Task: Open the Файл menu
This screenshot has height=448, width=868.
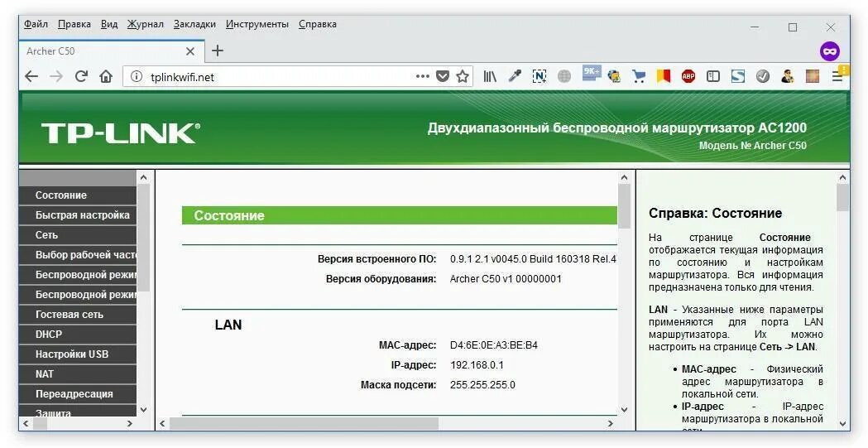Action: click(x=36, y=24)
